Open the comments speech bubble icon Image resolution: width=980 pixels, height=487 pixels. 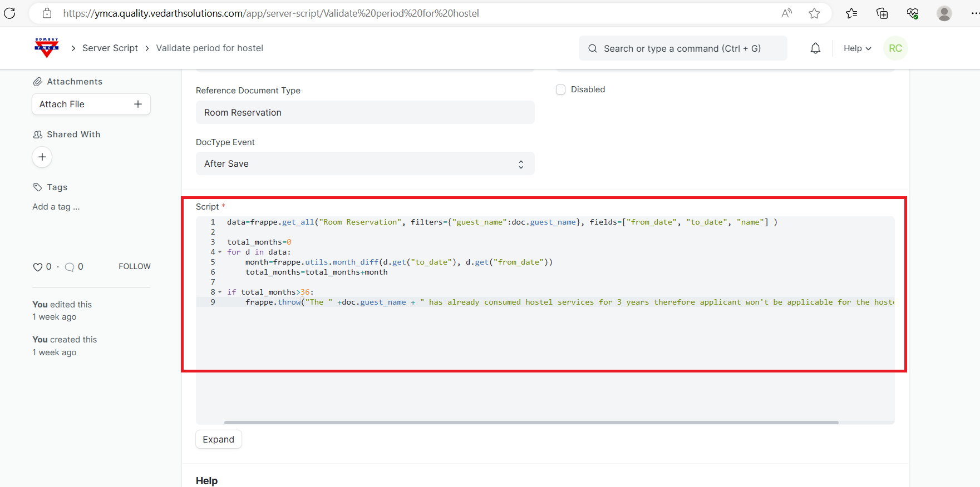pos(70,267)
